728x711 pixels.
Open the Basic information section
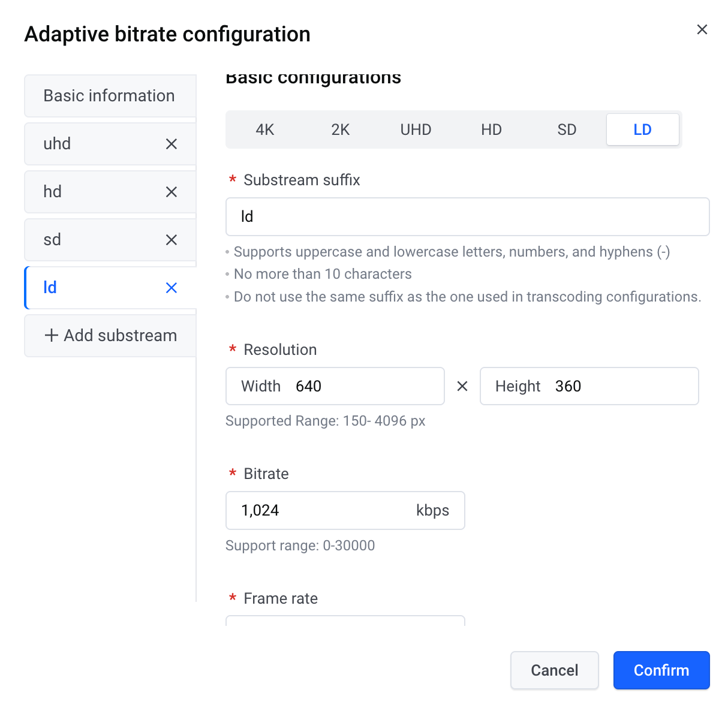point(110,96)
